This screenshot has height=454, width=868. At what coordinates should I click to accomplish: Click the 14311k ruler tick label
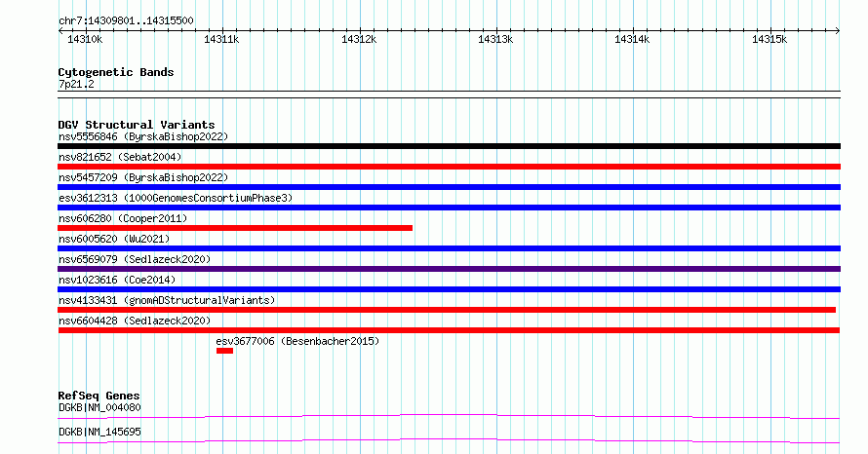[x=221, y=39]
